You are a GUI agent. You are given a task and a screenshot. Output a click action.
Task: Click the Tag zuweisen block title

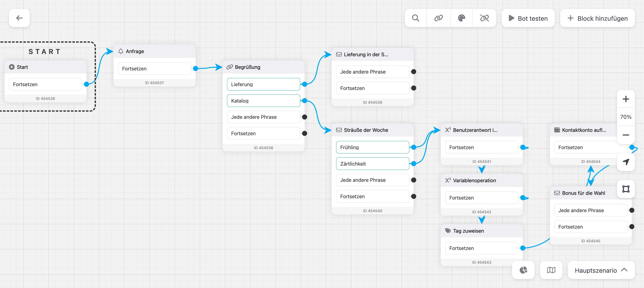pyautogui.click(x=469, y=231)
